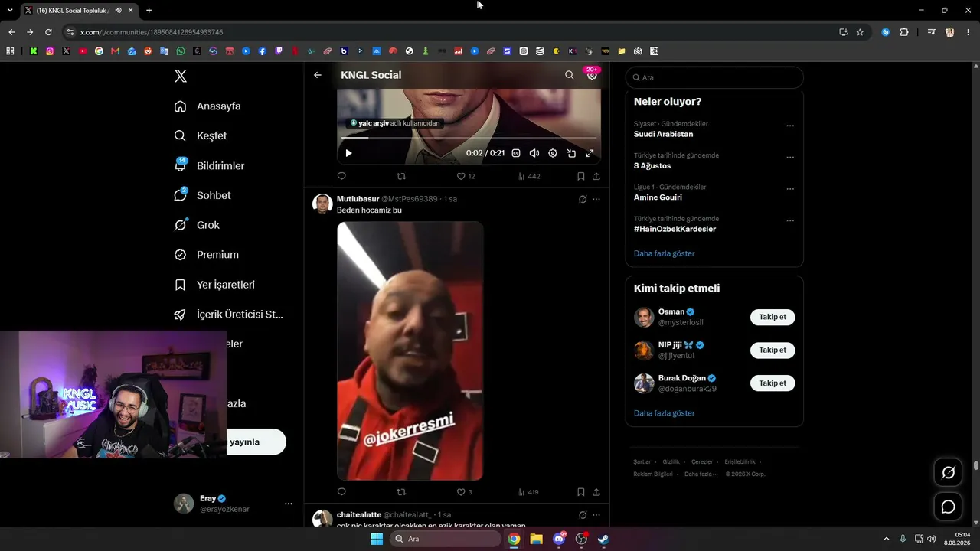Reply to Mutlubasur's post
The height and width of the screenshot is (551, 980).
(341, 492)
